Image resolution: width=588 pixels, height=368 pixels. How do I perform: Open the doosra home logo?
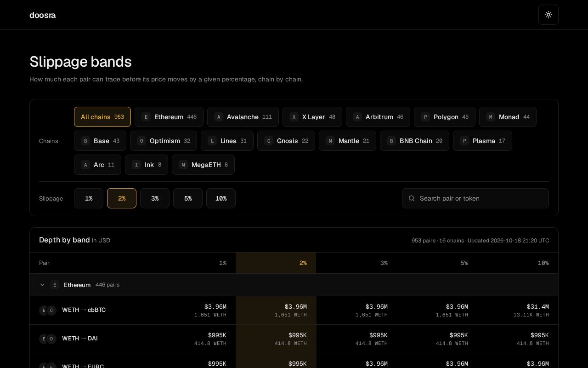(x=43, y=15)
